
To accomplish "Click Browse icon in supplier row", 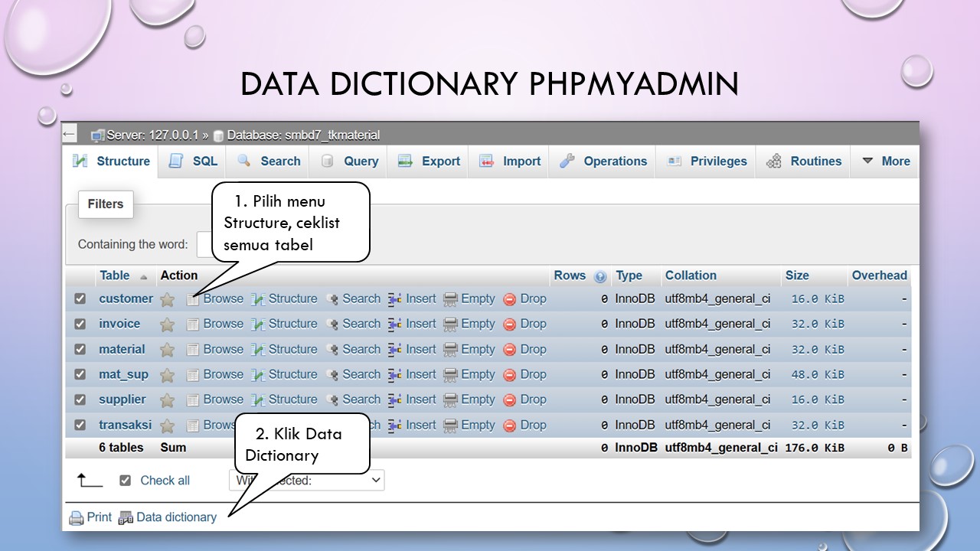I will pyautogui.click(x=193, y=400).
